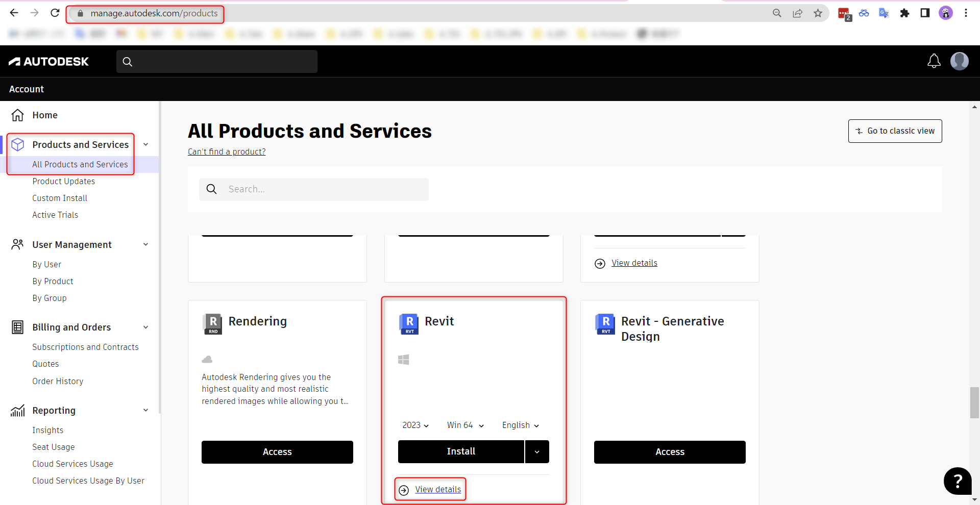Open Quotes in Billing and Orders
This screenshot has width=980, height=505.
point(45,364)
